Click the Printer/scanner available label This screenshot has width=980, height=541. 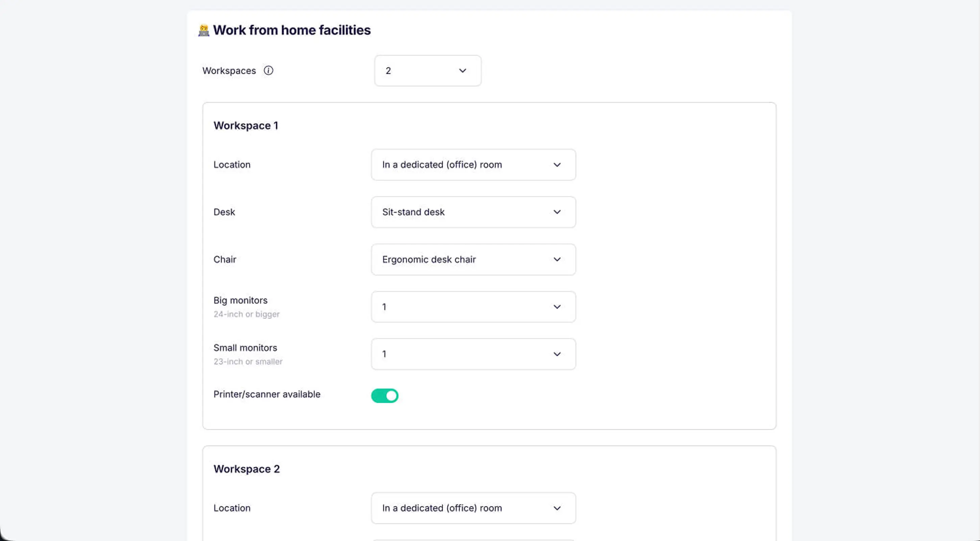pyautogui.click(x=267, y=395)
